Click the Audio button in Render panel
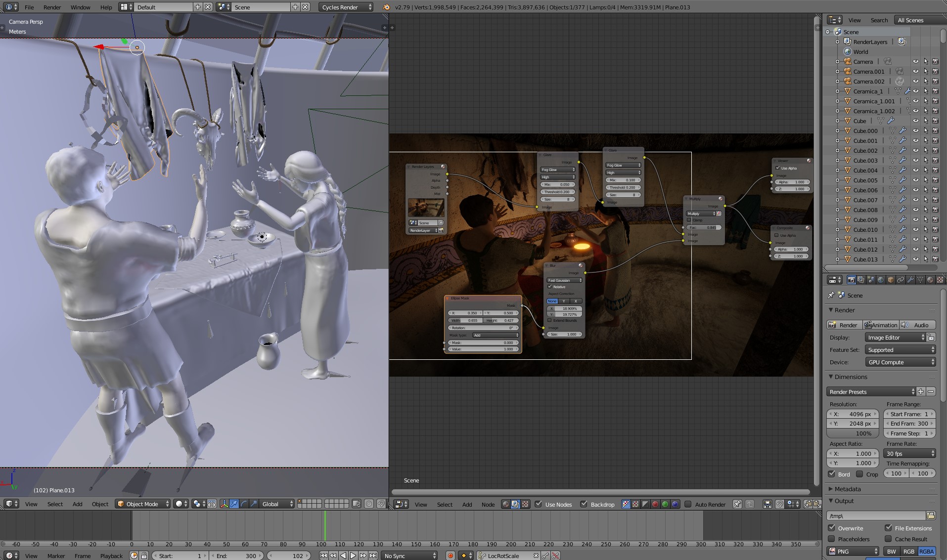Screen dimensions: 947x560 [920, 325]
